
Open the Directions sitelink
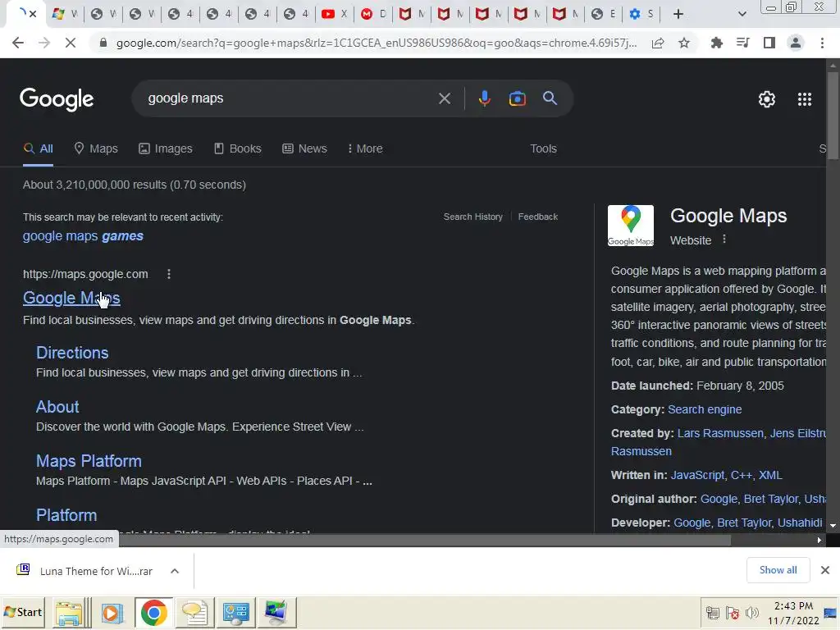click(x=72, y=353)
